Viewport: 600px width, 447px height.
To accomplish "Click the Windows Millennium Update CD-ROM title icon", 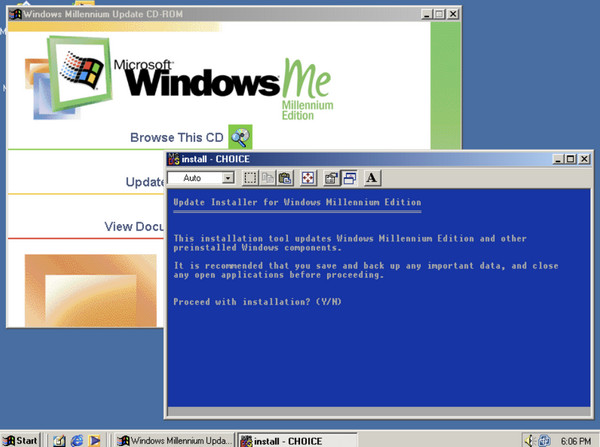I will point(15,14).
